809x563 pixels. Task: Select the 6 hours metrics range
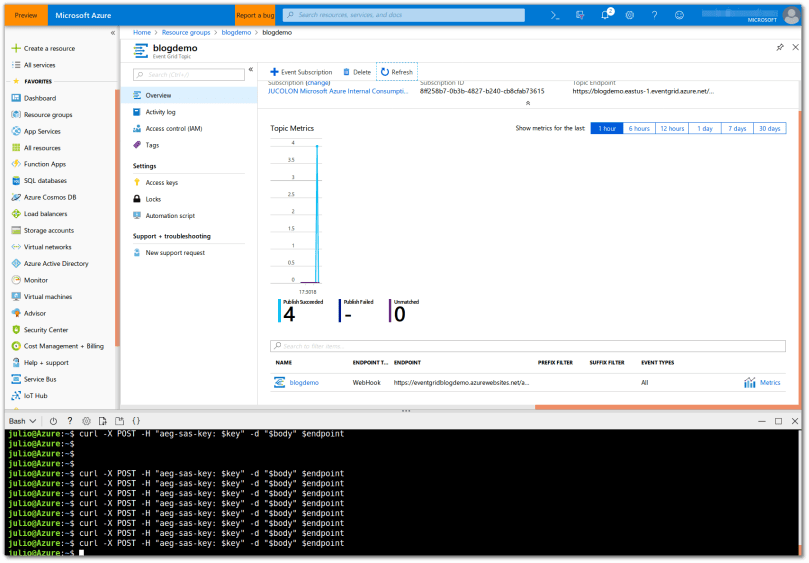(639, 128)
